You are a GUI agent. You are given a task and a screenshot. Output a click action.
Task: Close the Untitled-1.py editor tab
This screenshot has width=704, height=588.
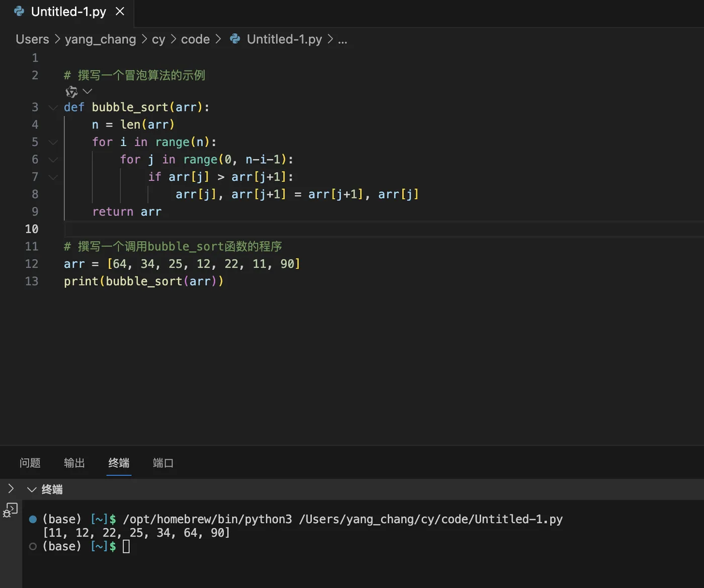pos(120,11)
